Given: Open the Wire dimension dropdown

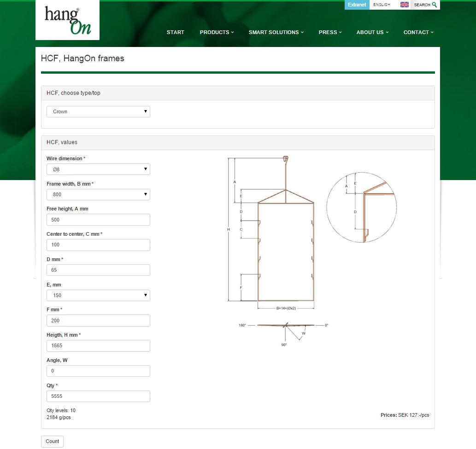Looking at the screenshot, I should [98, 169].
